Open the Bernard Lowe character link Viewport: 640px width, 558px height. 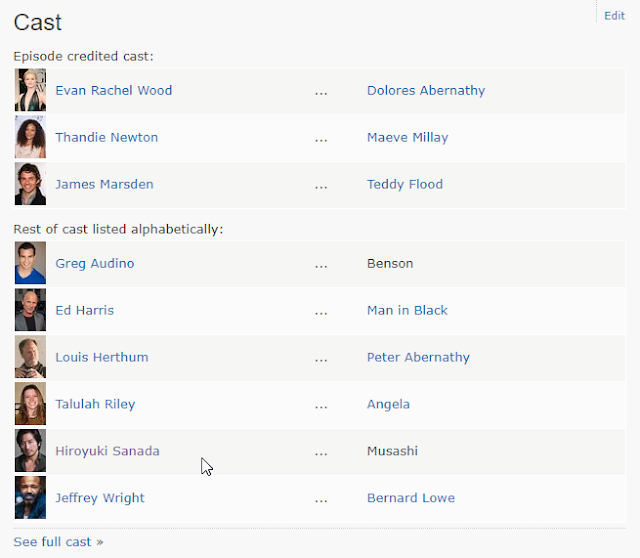coord(410,498)
